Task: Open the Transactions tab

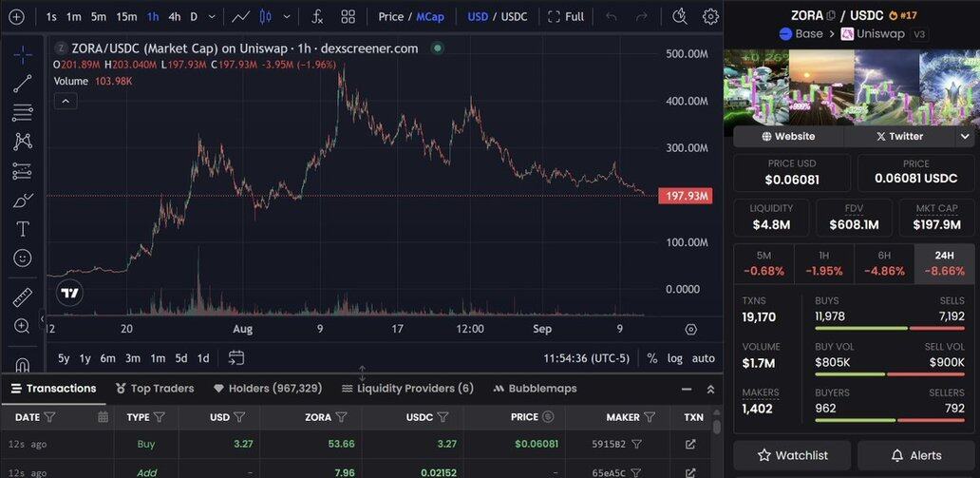Action: coord(54,389)
